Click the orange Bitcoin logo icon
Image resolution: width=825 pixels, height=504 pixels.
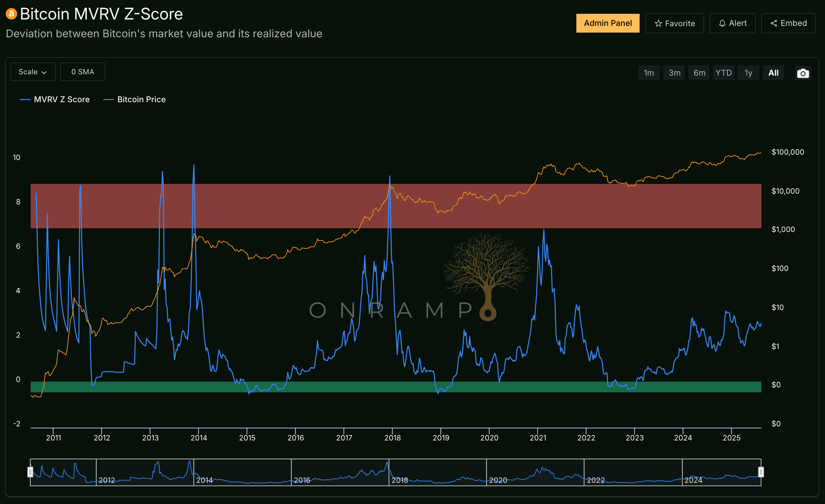coord(11,14)
